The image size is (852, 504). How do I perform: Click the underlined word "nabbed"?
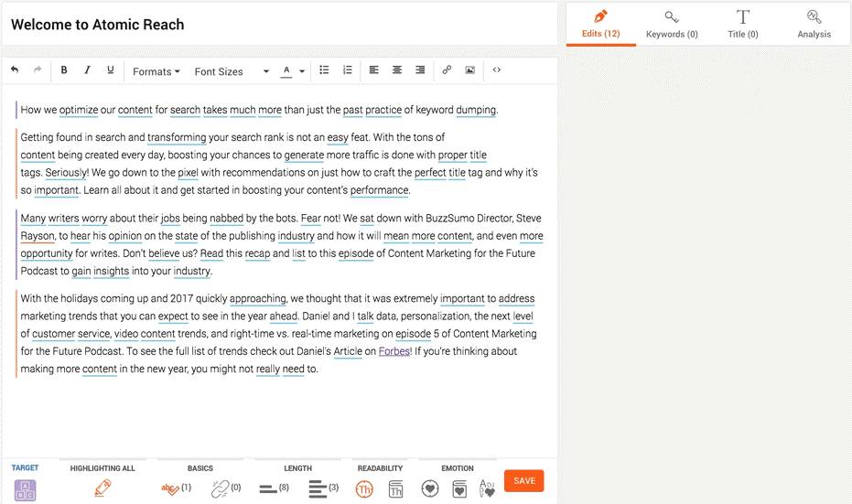(226, 219)
